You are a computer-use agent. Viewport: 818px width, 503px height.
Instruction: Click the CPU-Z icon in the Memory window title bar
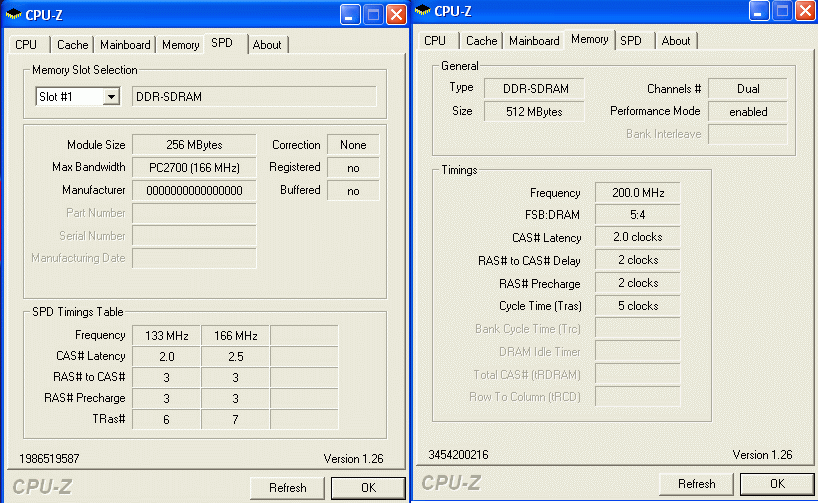(x=422, y=11)
